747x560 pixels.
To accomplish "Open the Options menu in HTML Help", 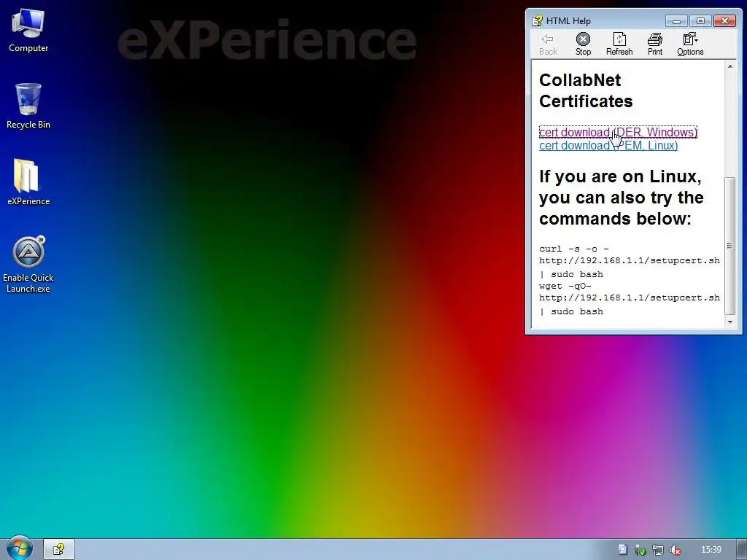I will click(690, 44).
